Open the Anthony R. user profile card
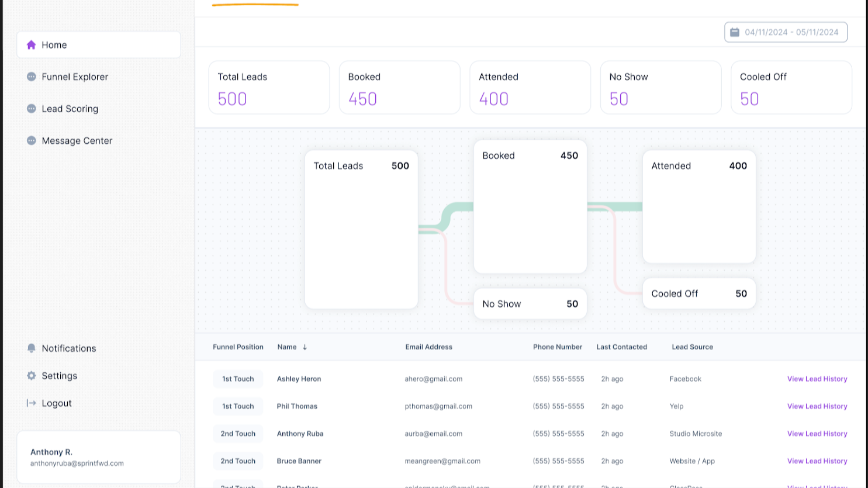The height and width of the screenshot is (488, 868). point(99,457)
